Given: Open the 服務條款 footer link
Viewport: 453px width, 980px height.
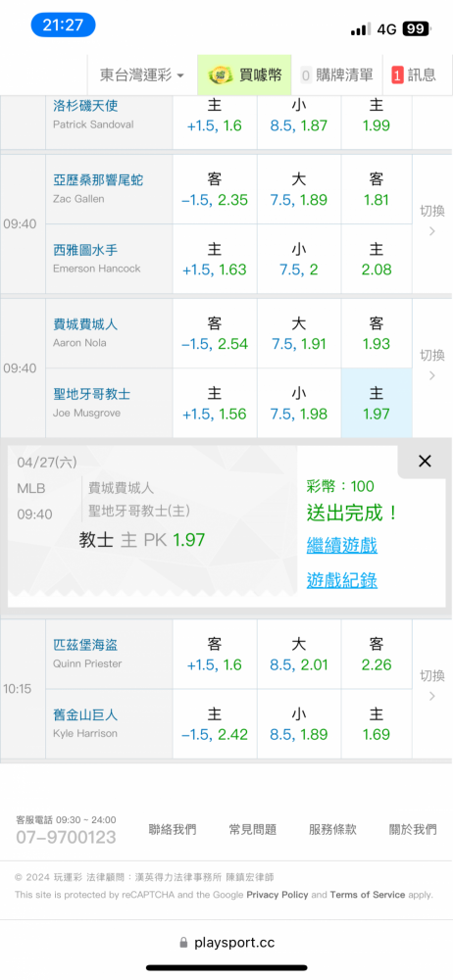Looking at the screenshot, I should click(332, 829).
